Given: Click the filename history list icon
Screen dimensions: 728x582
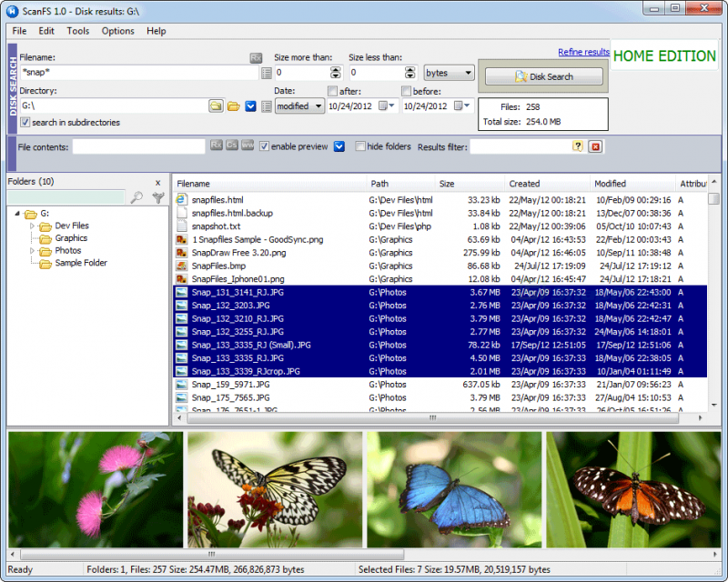Looking at the screenshot, I should click(x=267, y=73).
